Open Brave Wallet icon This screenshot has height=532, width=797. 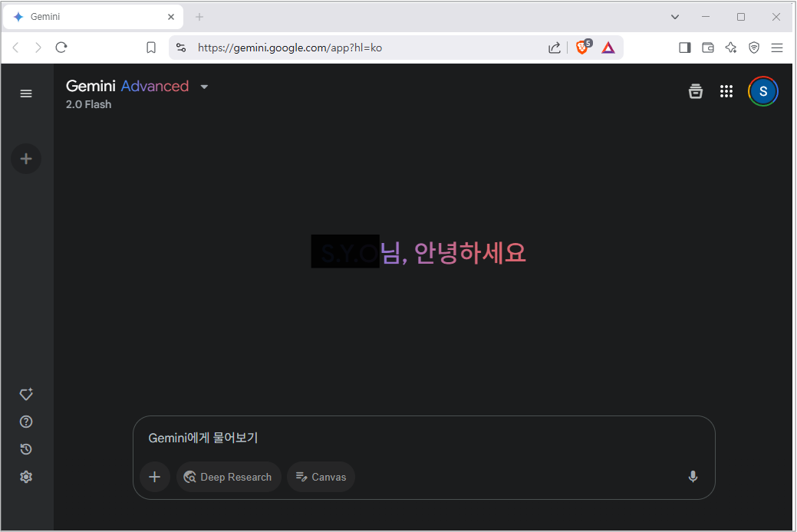click(707, 48)
